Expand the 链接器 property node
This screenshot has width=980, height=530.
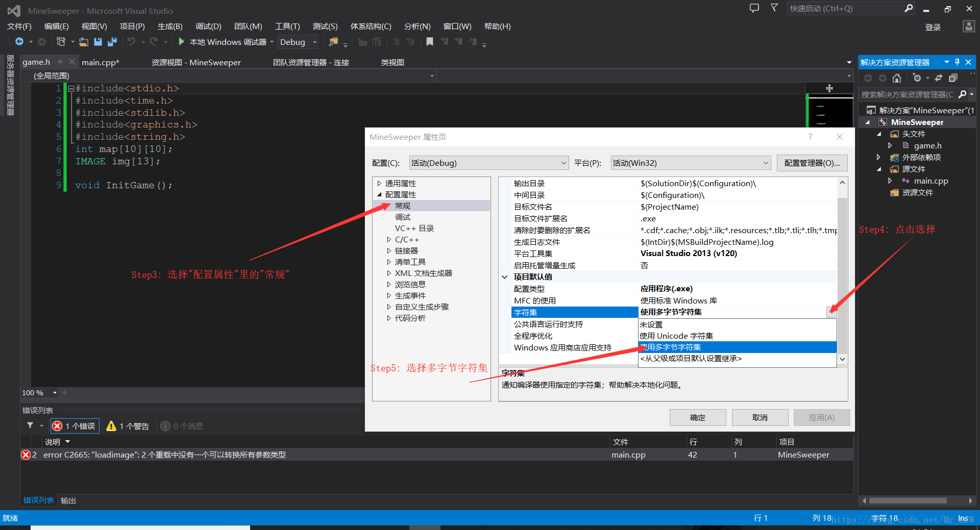tap(389, 250)
